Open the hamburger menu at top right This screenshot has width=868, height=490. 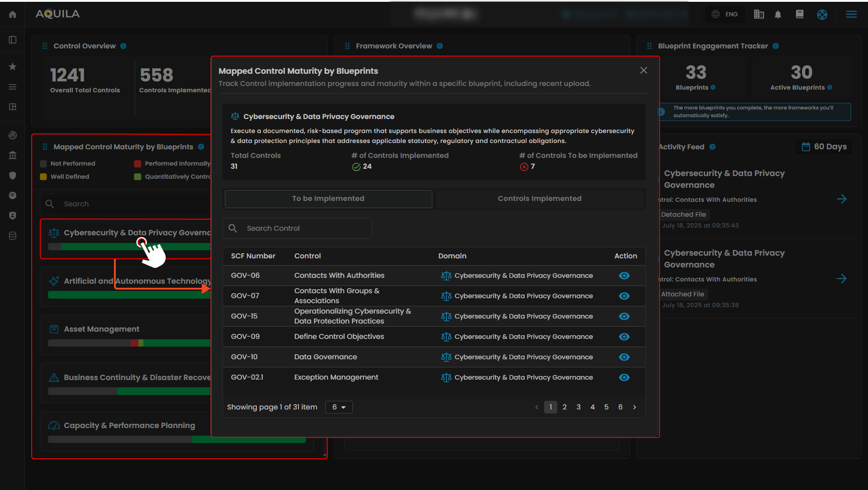pos(851,14)
